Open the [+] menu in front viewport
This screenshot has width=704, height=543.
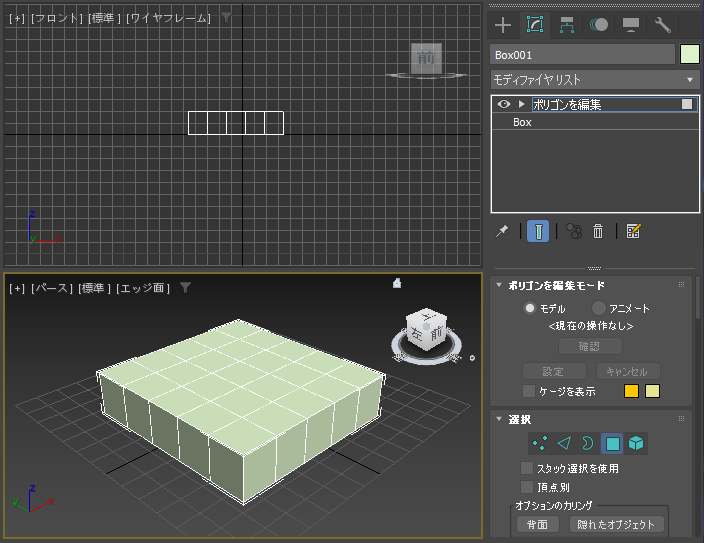pos(17,18)
